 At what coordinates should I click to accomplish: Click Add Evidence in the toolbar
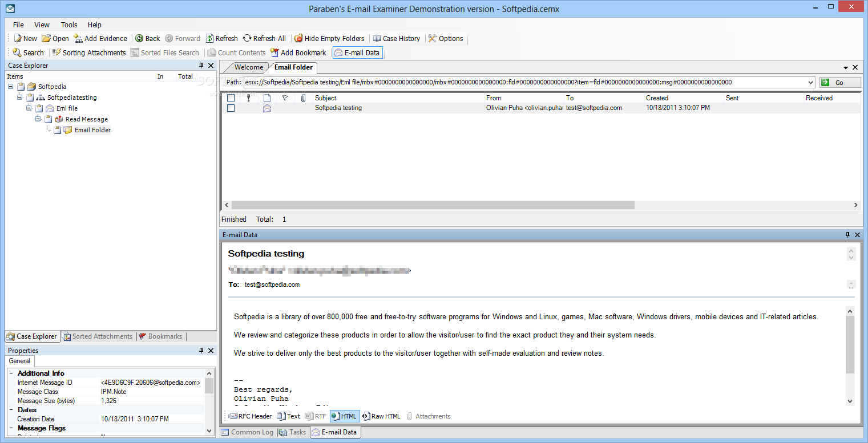[x=100, y=38]
